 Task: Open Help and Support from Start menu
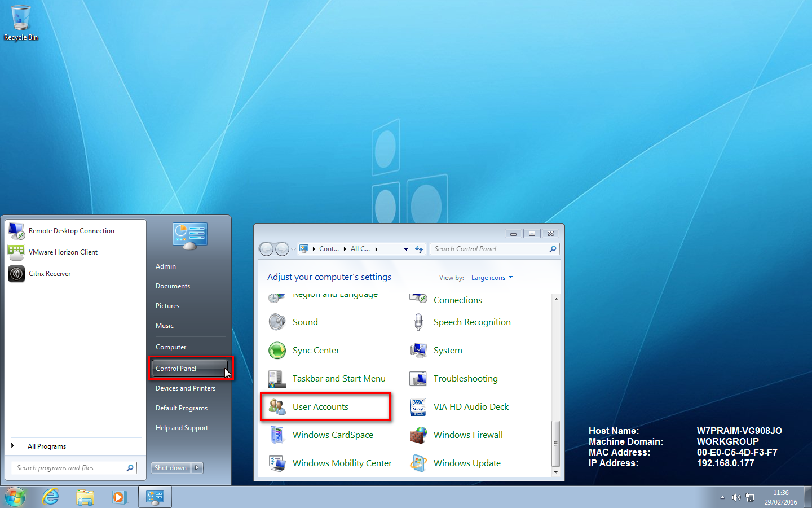(x=182, y=428)
